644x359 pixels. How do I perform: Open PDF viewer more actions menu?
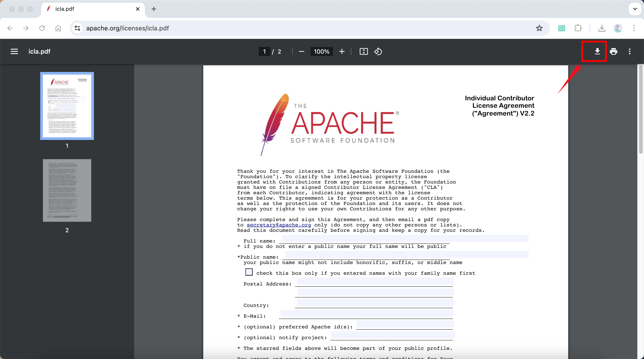[x=629, y=51]
